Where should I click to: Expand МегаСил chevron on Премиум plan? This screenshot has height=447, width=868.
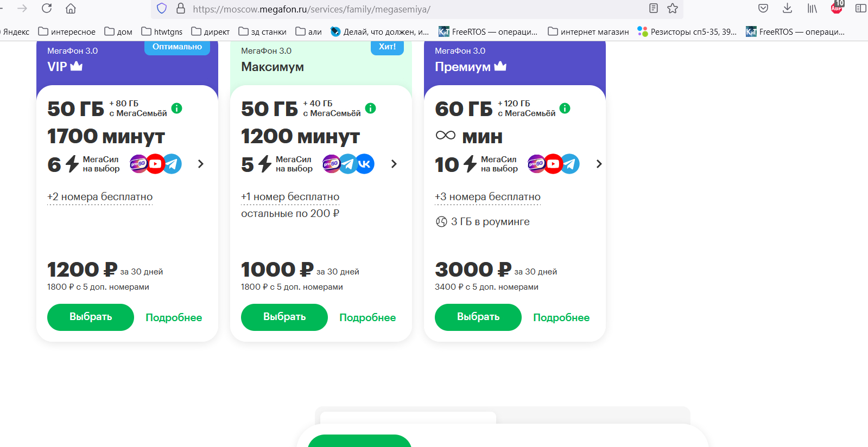click(x=599, y=164)
